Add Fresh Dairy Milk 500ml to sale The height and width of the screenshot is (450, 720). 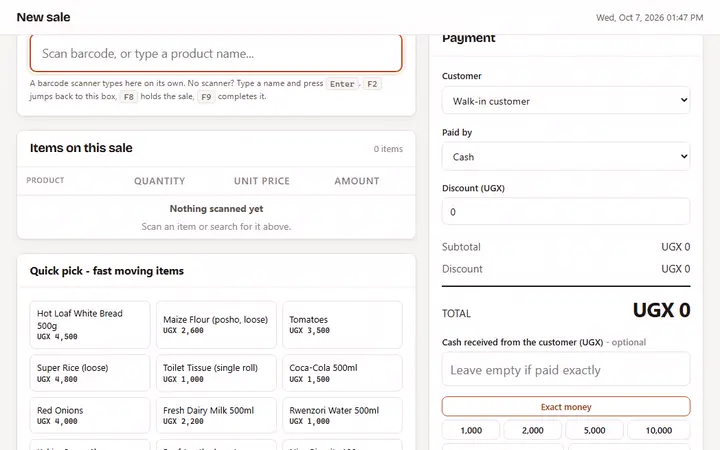[x=216, y=415]
